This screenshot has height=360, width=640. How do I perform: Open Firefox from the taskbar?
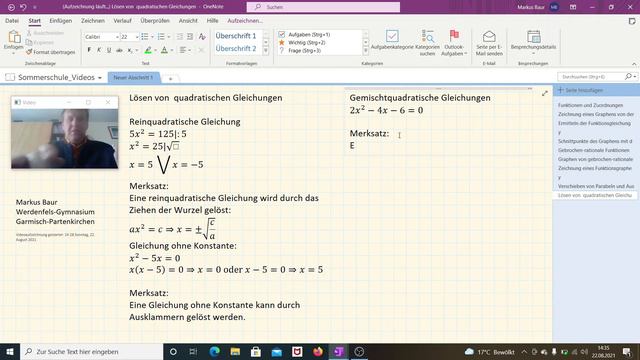click(318, 351)
